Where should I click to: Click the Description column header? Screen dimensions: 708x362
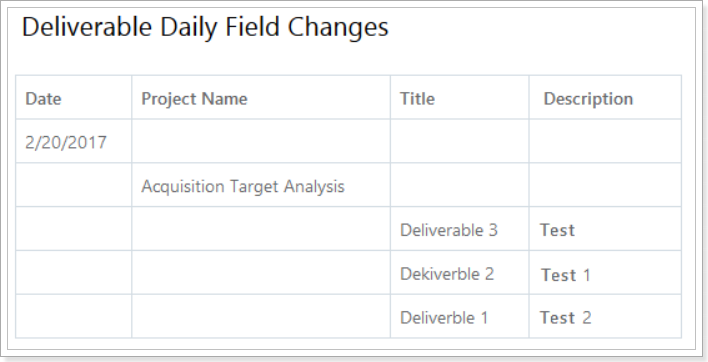click(x=605, y=97)
